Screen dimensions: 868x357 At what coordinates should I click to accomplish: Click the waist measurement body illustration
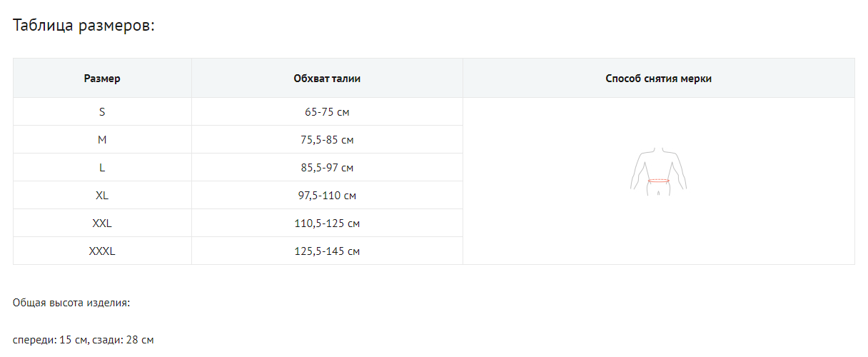coord(658,170)
